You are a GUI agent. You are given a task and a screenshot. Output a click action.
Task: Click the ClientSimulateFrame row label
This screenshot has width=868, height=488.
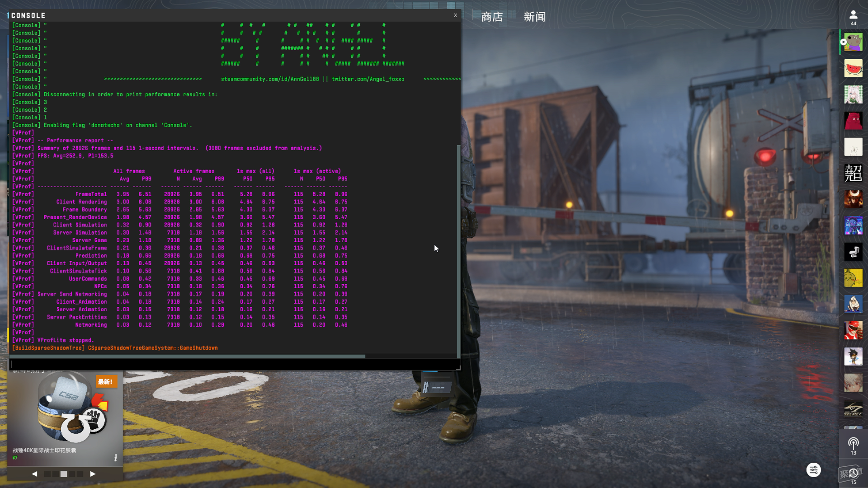77,248
